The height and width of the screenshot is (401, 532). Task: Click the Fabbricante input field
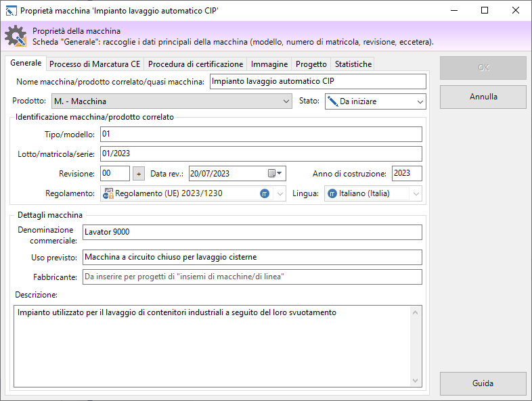click(x=251, y=277)
